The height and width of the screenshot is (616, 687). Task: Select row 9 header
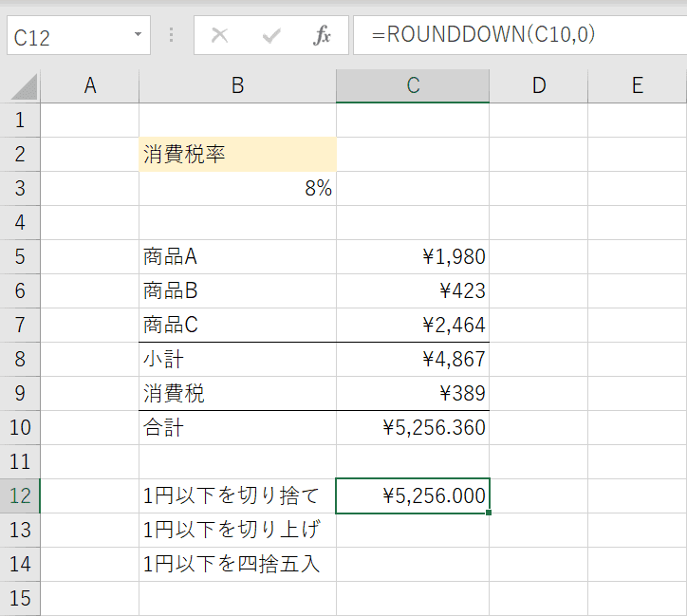(20, 394)
